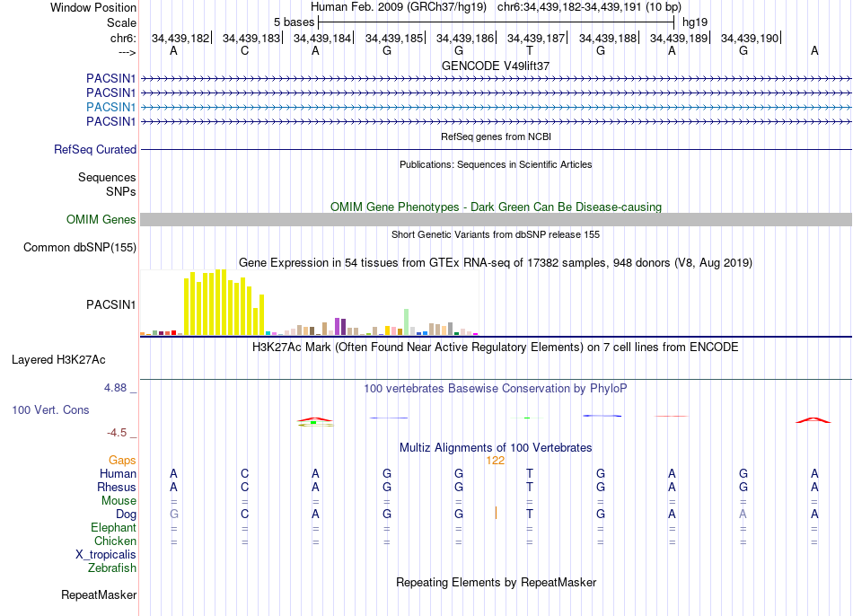Click the orange 122 gap count
Viewport: 853px width, 616px height.
496,461
